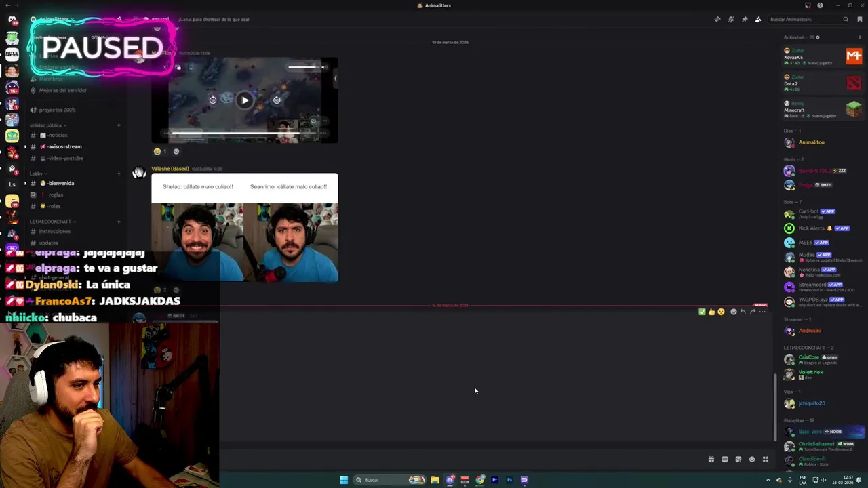Play the embedded video in chat
868x488 pixels.
pyautogui.click(x=245, y=100)
